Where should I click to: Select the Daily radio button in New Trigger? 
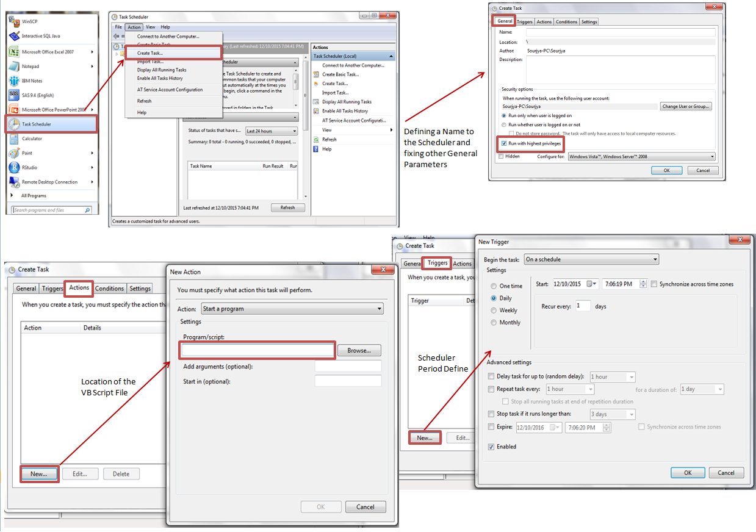pyautogui.click(x=495, y=298)
